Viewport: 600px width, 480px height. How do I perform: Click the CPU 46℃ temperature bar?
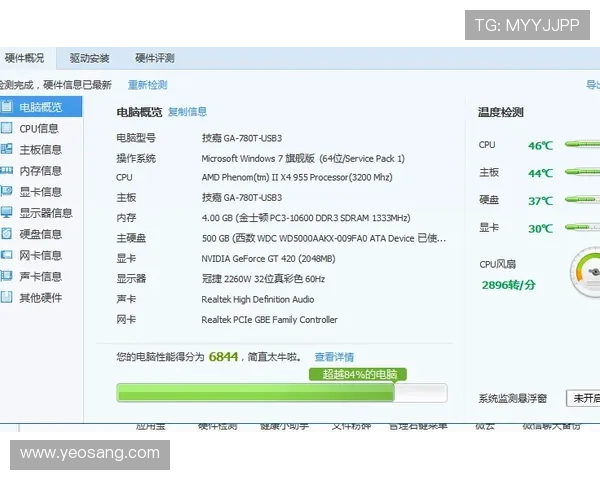click(582, 144)
